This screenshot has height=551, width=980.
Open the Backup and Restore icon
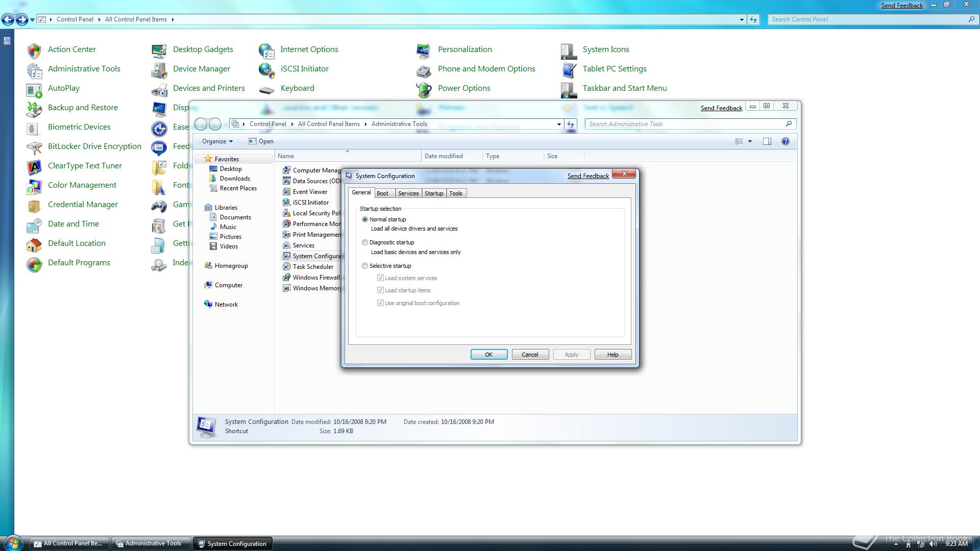34,108
